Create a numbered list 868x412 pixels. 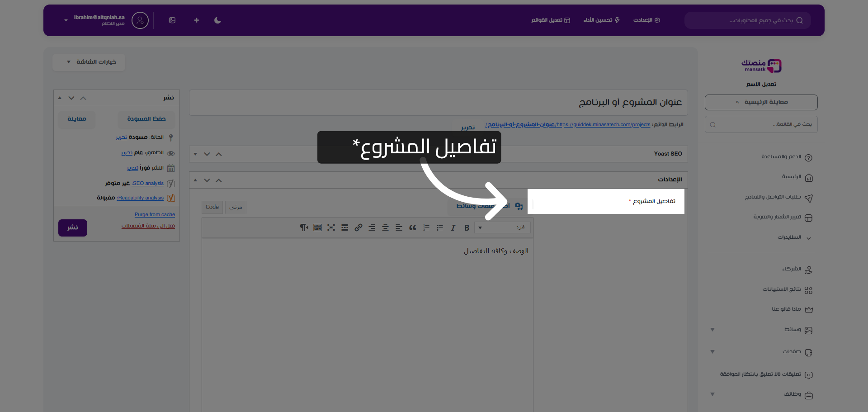tap(426, 227)
